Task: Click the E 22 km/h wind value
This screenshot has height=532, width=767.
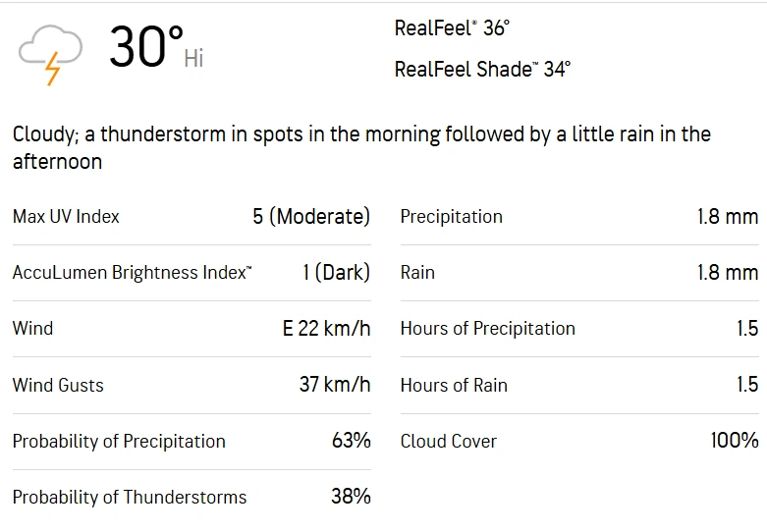Action: pos(326,329)
